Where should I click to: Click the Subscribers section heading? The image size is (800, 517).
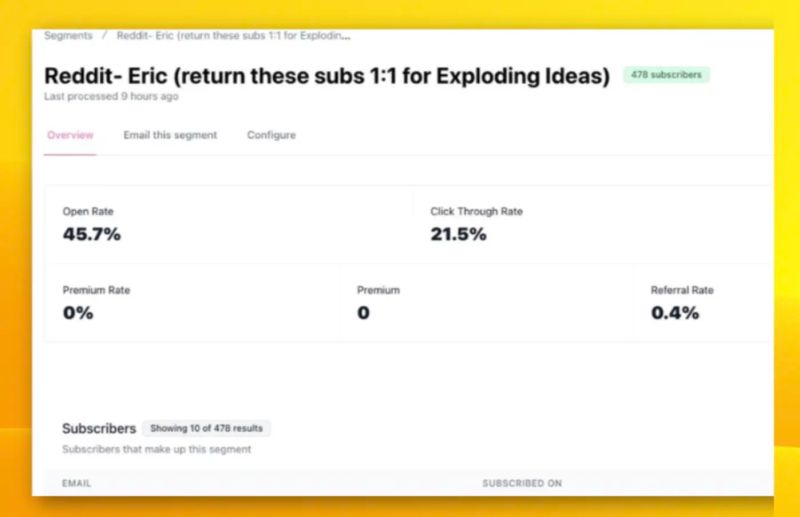coord(99,428)
